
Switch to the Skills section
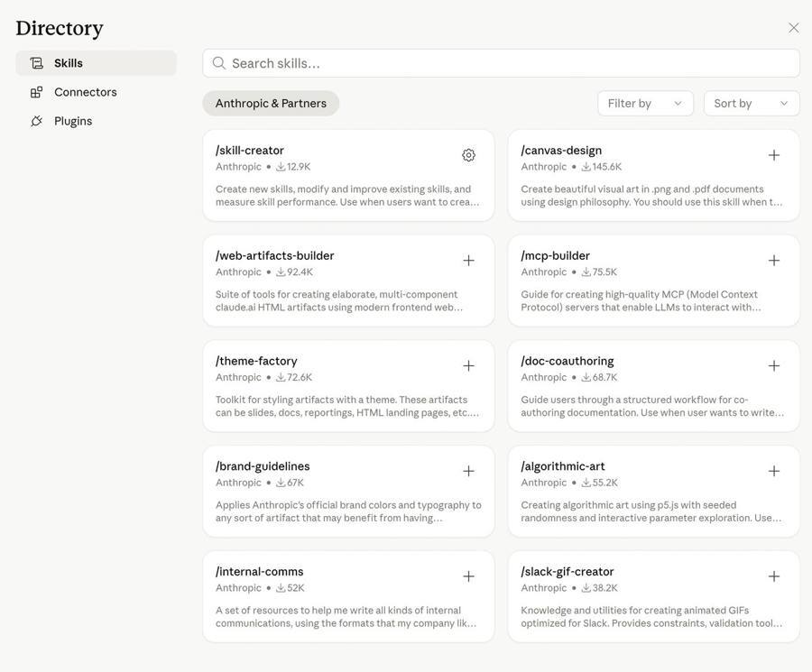96,63
